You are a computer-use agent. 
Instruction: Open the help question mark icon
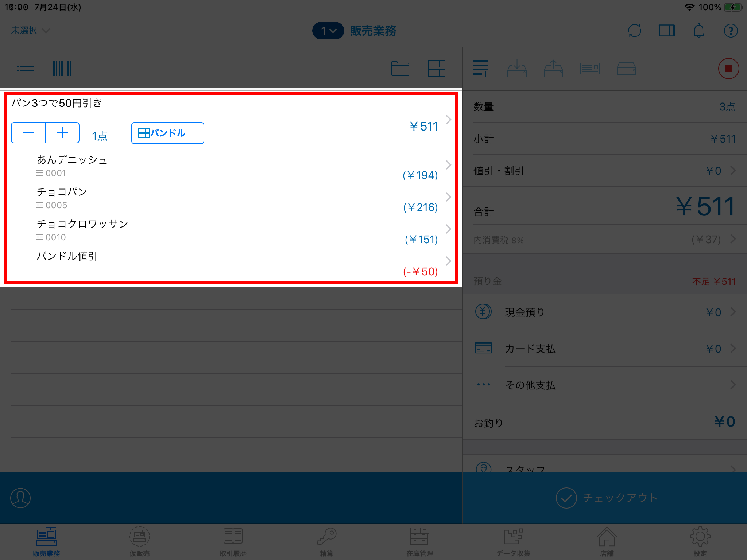pos(731,31)
